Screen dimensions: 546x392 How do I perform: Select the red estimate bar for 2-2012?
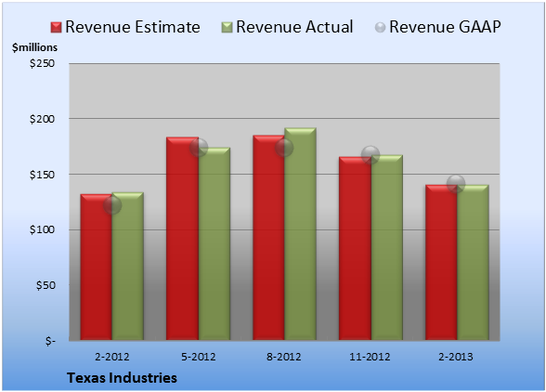coord(97,267)
